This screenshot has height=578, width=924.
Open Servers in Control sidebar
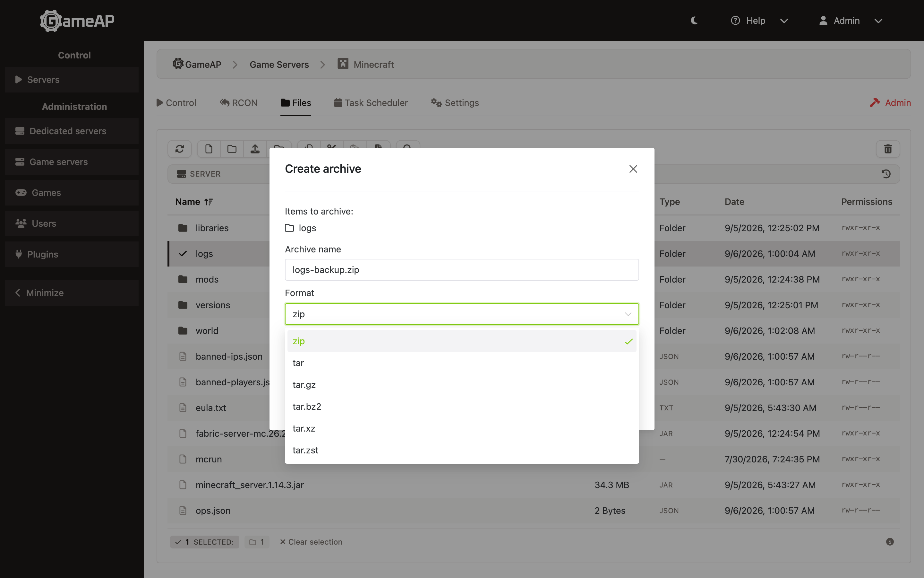click(72, 80)
